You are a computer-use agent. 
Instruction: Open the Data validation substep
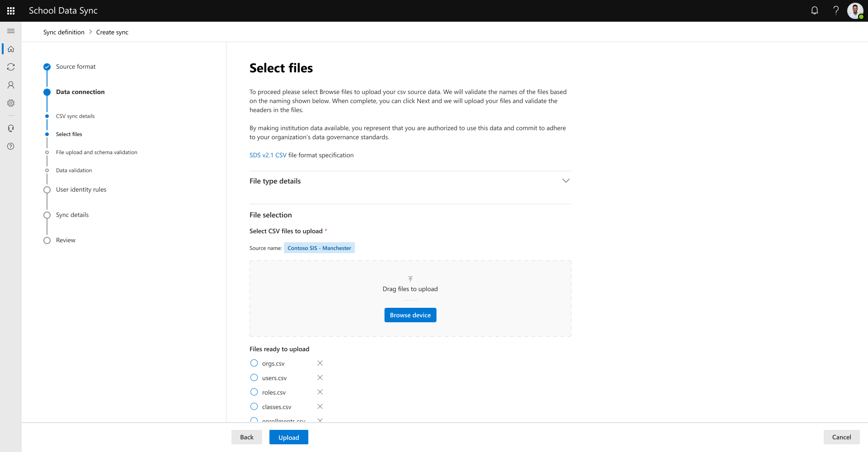pos(74,170)
